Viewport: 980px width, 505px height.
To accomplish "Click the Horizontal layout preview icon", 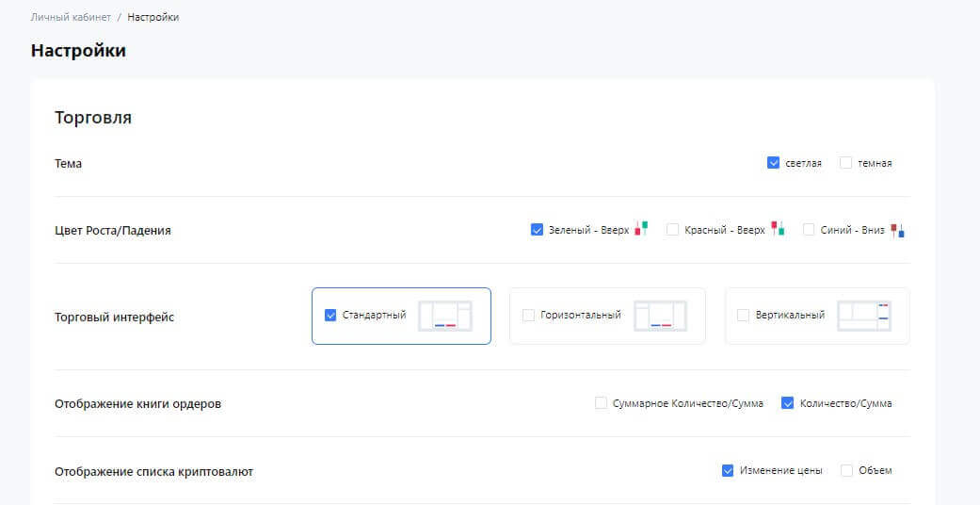I will tap(660, 316).
